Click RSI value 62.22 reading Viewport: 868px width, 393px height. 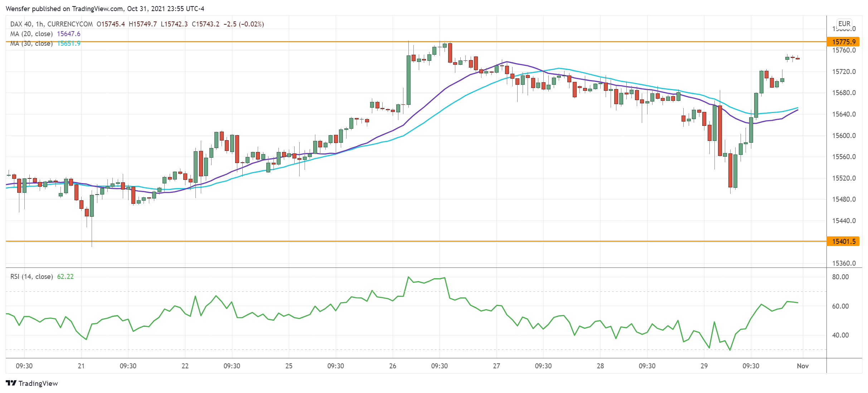pyautogui.click(x=66, y=276)
